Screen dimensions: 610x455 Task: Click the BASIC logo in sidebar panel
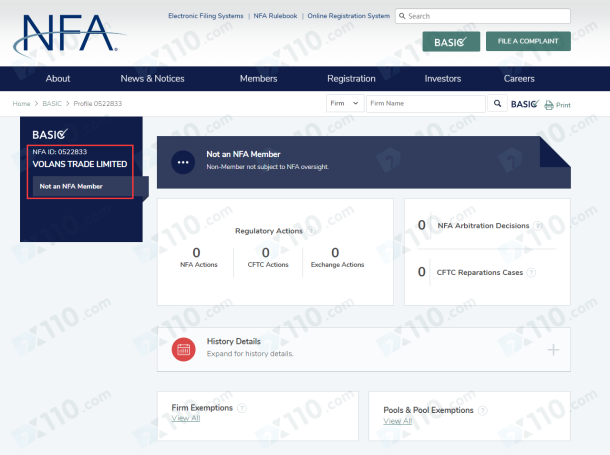click(x=50, y=135)
